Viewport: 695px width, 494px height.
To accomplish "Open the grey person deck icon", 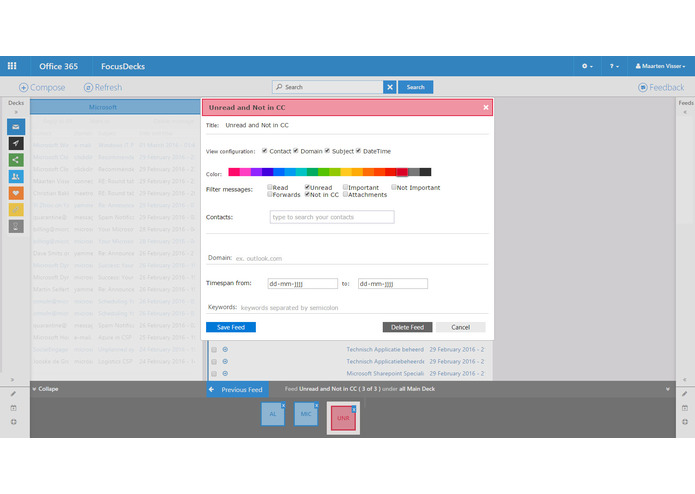I will click(x=16, y=226).
